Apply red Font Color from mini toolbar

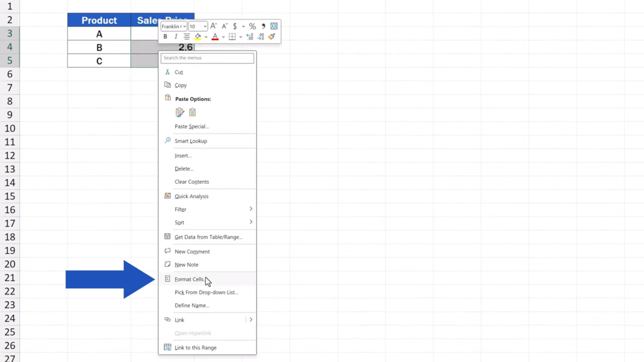click(215, 37)
